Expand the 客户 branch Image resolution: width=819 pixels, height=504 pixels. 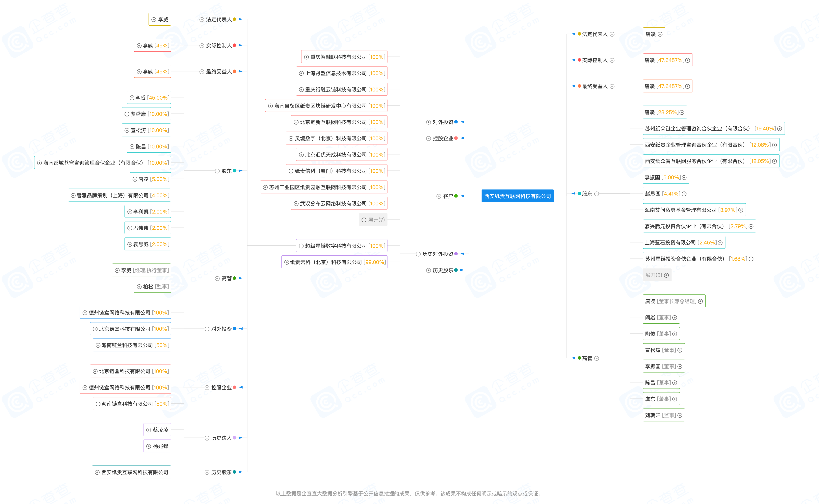[x=439, y=196]
